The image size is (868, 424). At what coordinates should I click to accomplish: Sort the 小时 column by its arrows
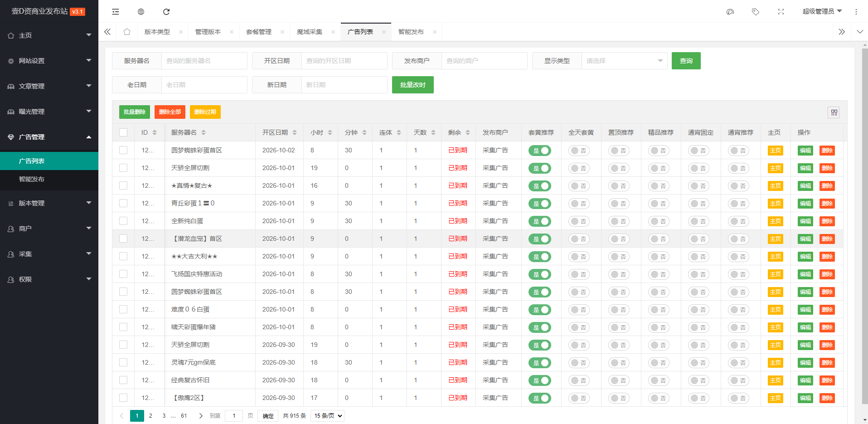point(330,132)
